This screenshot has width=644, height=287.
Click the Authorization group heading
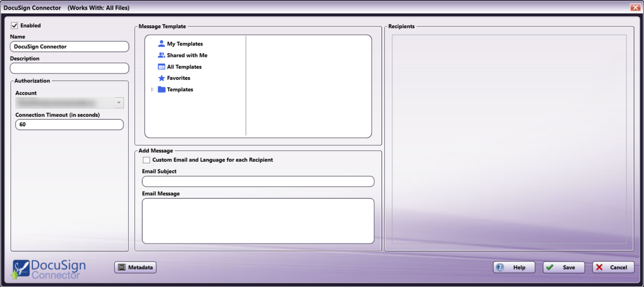point(32,80)
